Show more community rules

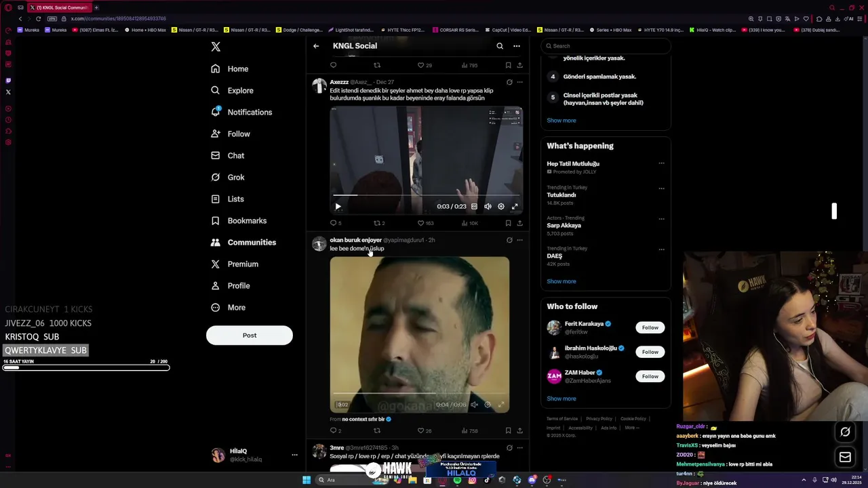[x=561, y=121]
